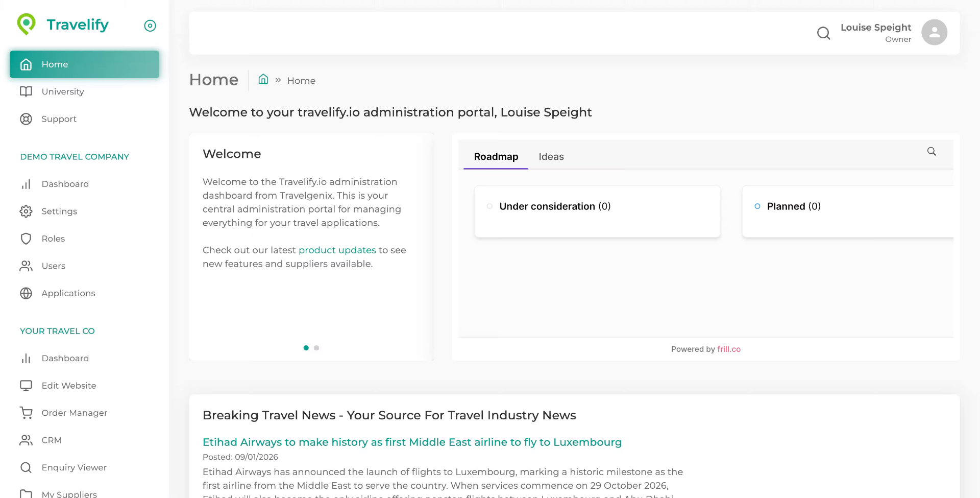The image size is (980, 498).
Task: Open the Applications globe icon
Action: (x=26, y=293)
